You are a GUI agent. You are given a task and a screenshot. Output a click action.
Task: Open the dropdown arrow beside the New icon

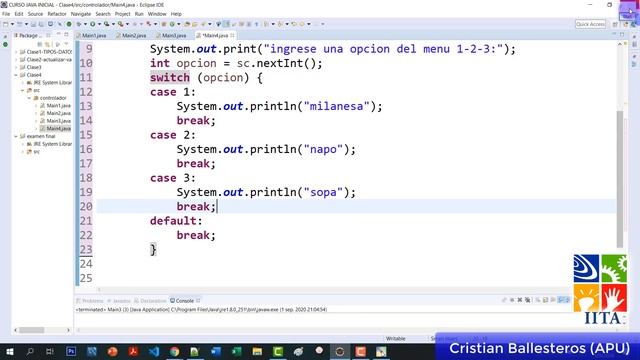coord(12,24)
